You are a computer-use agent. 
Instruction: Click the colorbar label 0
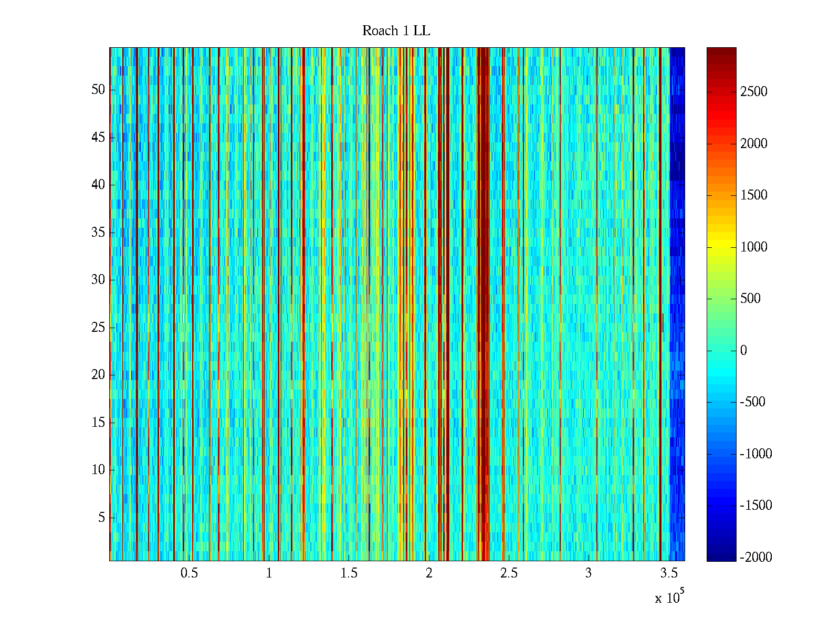[x=743, y=351]
